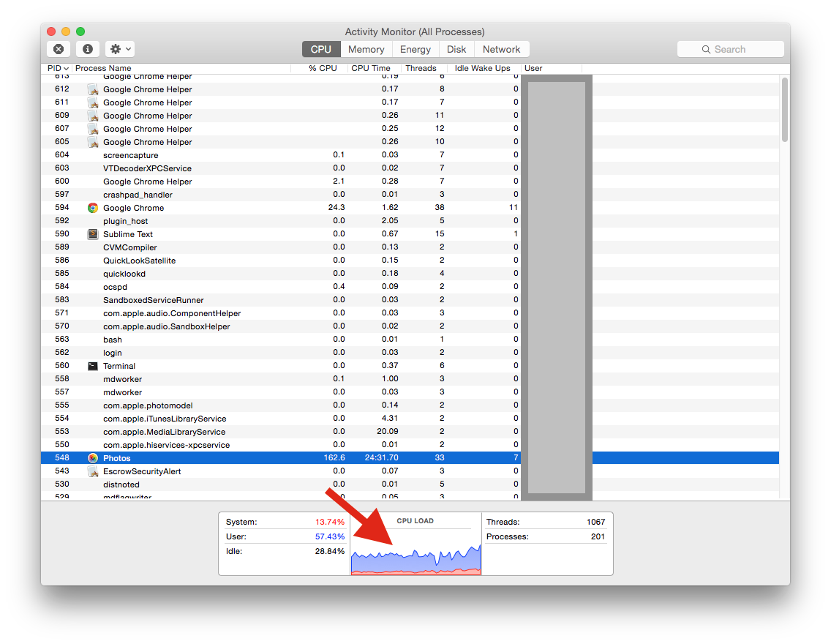Click the EscrowSecurityAlert icon

click(x=93, y=471)
